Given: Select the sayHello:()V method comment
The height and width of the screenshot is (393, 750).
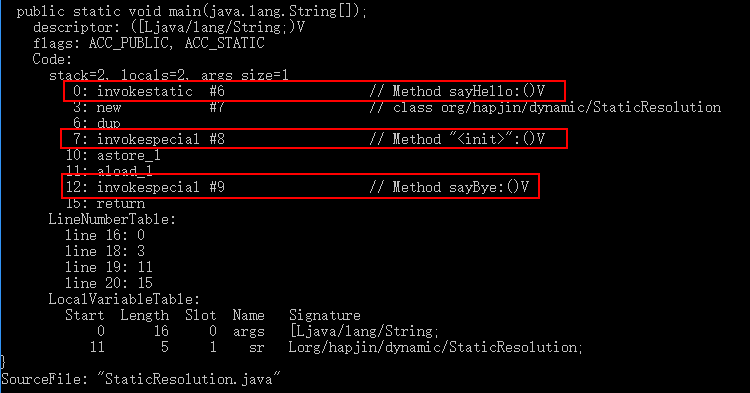Looking at the screenshot, I should coord(457,91).
